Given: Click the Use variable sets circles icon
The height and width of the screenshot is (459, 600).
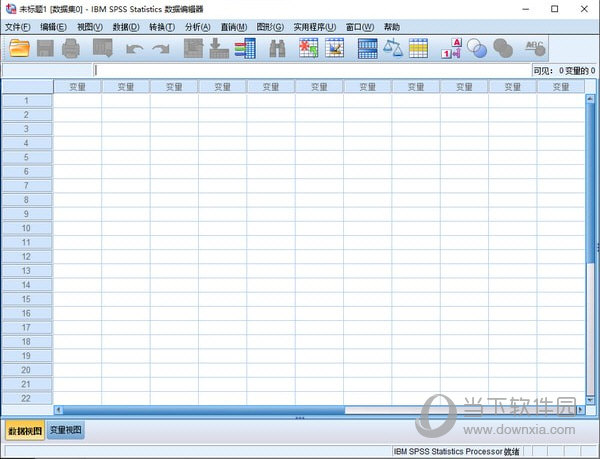Looking at the screenshot, I should click(477, 49).
